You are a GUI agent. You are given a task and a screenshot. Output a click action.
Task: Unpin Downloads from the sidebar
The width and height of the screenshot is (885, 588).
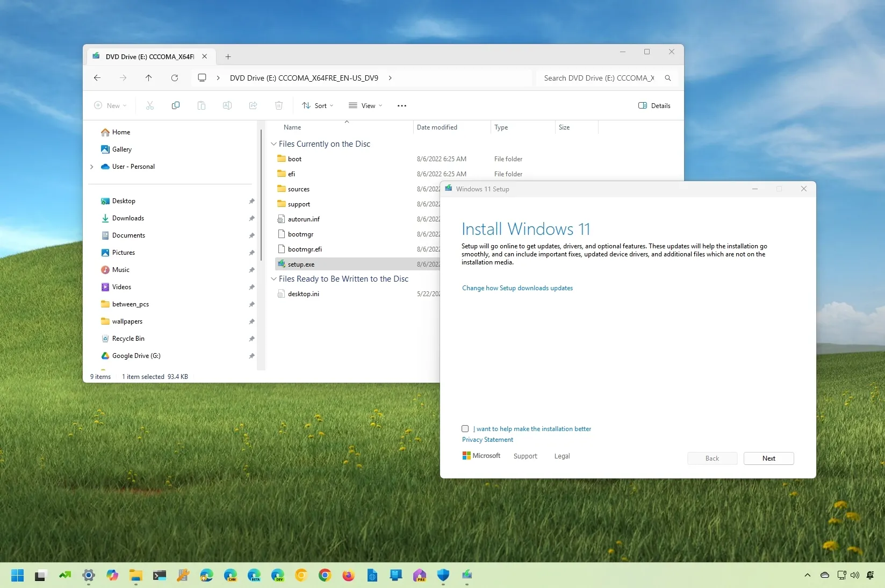(251, 219)
